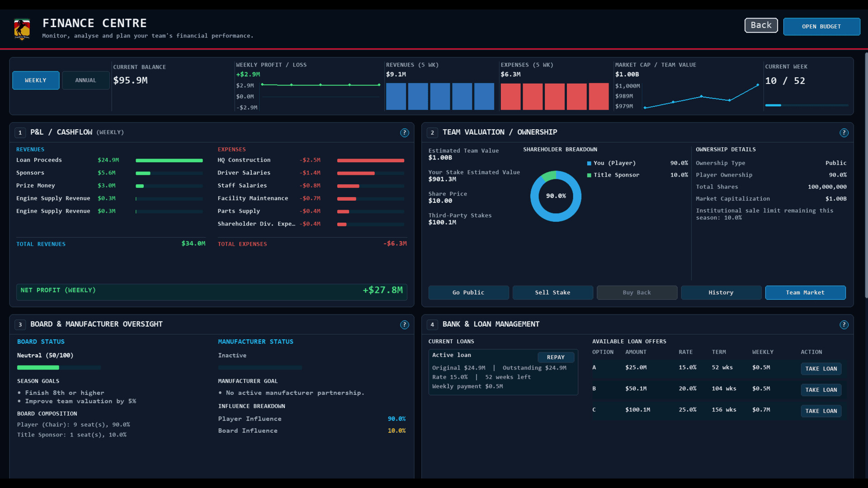
Task: Click the Total Shares 100,000,000 value
Action: tap(827, 187)
